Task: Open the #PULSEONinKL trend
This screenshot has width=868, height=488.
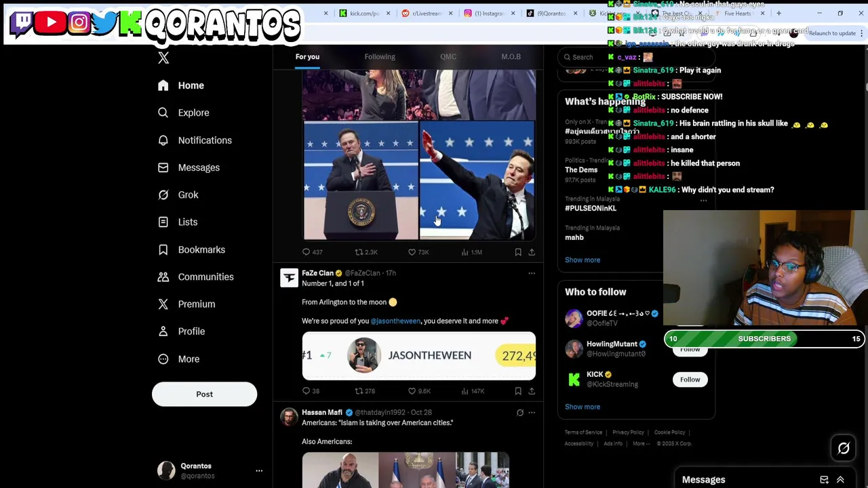Action: [x=591, y=208]
